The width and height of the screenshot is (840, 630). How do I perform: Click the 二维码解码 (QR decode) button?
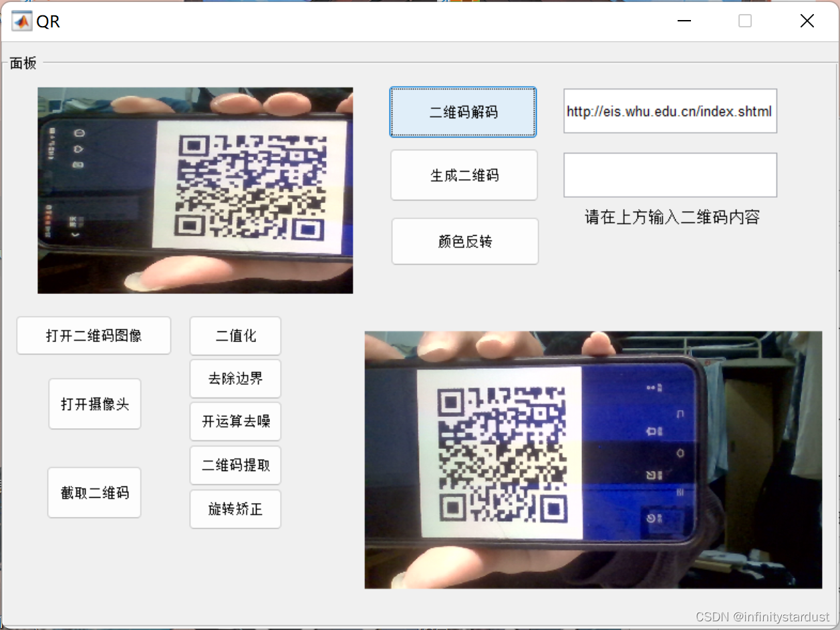[x=462, y=112]
